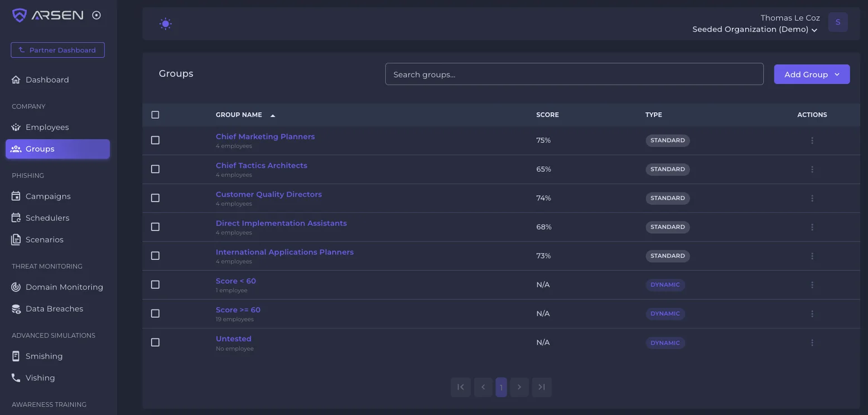Check the Chief Tactics Architects row
Image resolution: width=868 pixels, height=415 pixels.
(x=155, y=169)
